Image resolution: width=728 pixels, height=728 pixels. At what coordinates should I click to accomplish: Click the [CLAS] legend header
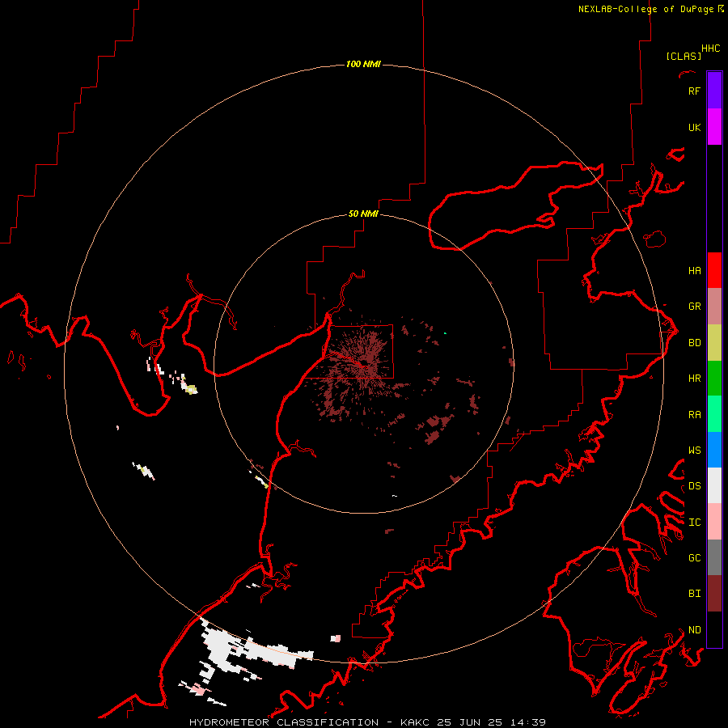[684, 56]
